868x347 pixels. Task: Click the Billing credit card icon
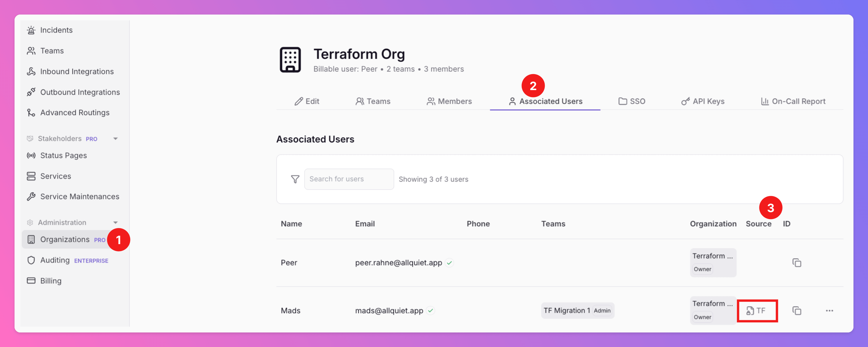pyautogui.click(x=31, y=280)
